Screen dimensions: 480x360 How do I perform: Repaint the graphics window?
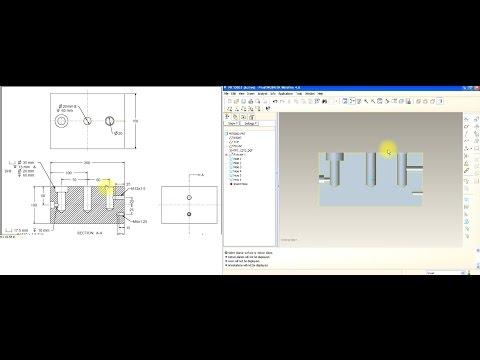[x=345, y=101]
